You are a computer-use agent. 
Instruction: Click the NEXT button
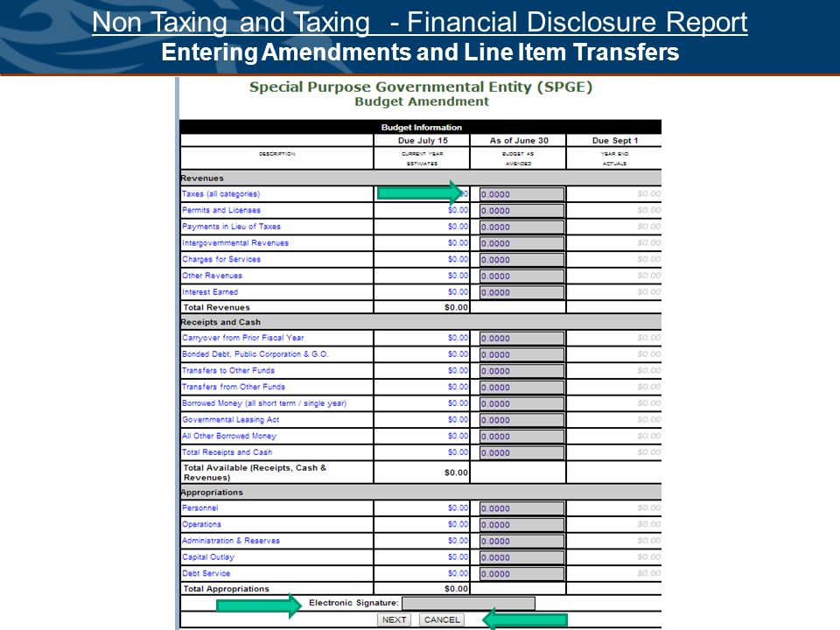(x=394, y=619)
